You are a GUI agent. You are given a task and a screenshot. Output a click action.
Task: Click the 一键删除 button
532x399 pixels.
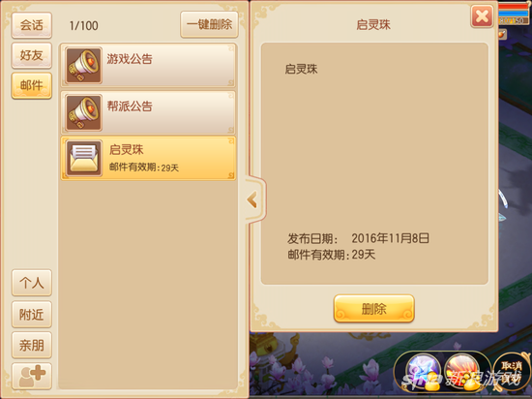point(209,24)
